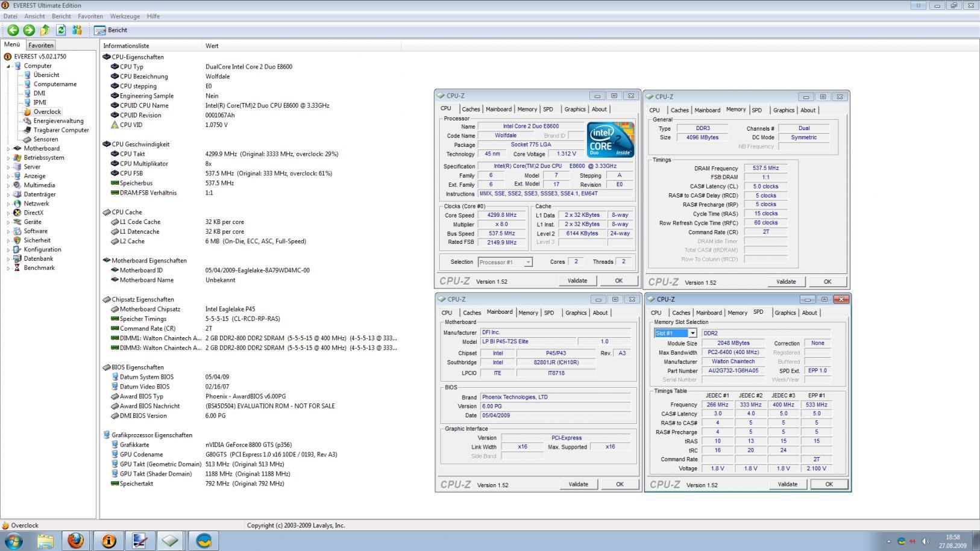Click the Intel Core 2 Duo logo
The height and width of the screenshot is (551, 980).
611,140
